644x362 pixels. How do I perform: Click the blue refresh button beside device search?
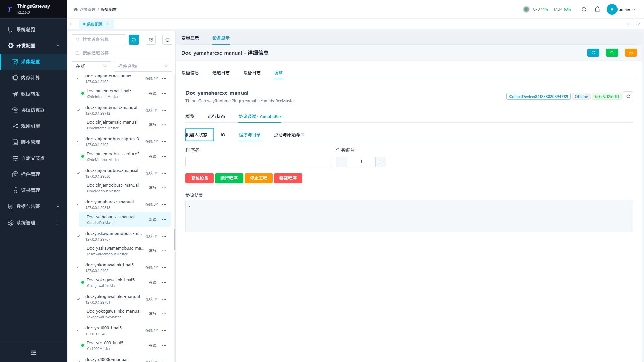pos(134,40)
